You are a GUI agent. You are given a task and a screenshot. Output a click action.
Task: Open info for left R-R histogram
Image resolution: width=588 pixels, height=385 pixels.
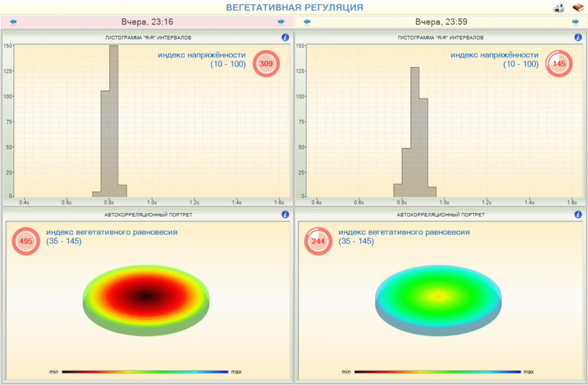pyautogui.click(x=285, y=37)
